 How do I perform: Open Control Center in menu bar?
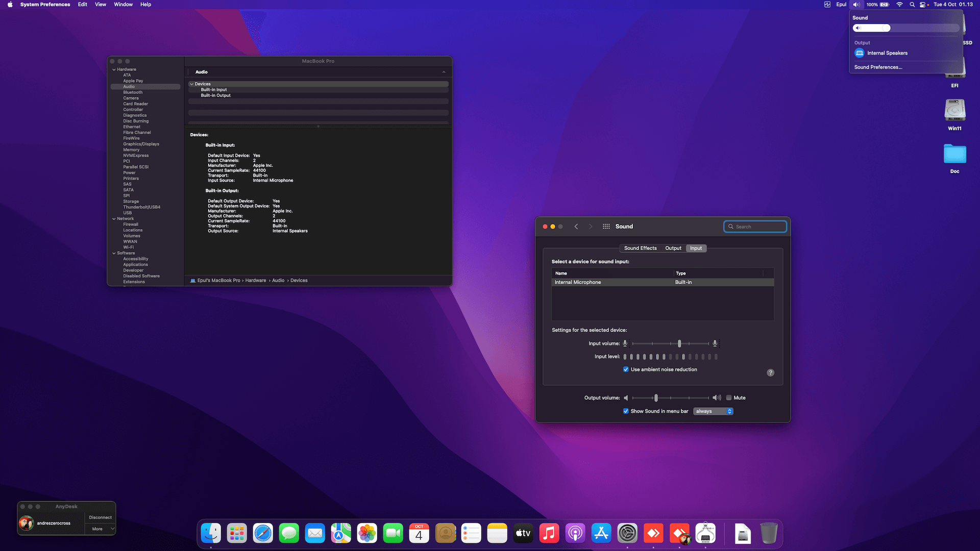(x=923, y=5)
